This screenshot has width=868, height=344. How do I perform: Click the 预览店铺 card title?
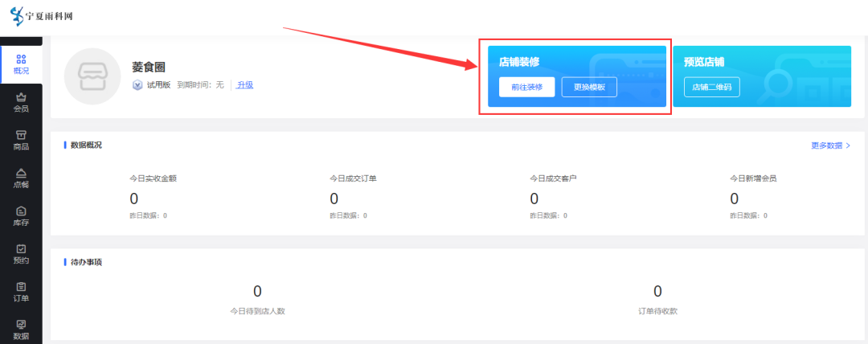coord(704,62)
